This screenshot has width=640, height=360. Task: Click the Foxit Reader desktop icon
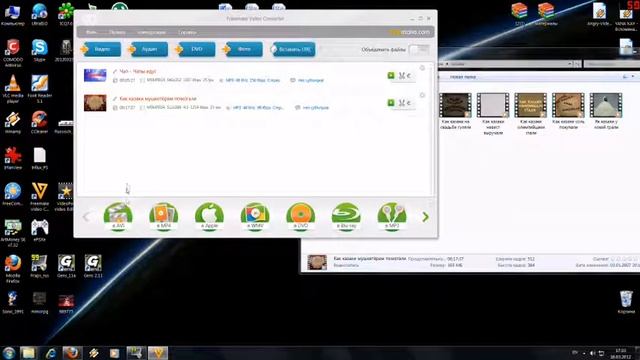[40, 89]
